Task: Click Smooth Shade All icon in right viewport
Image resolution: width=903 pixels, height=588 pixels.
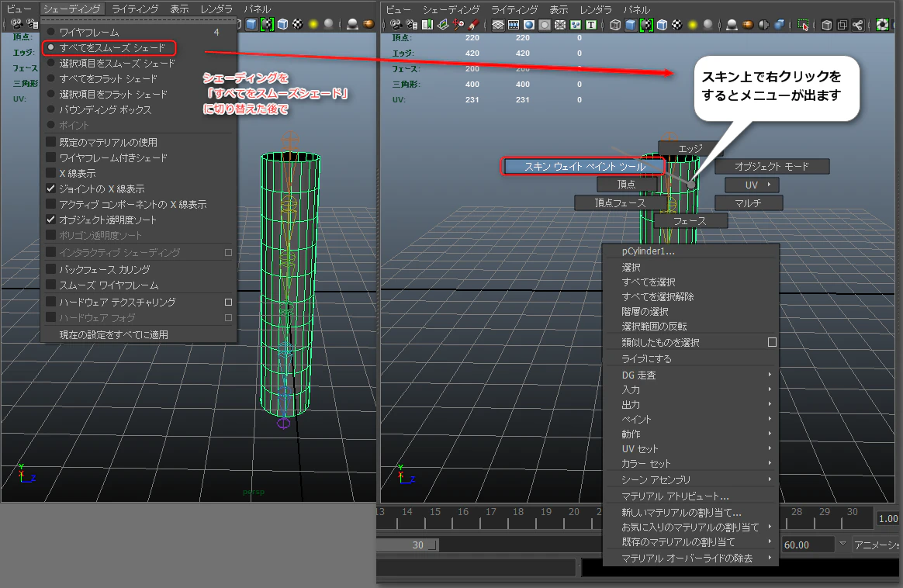Action: pyautogui.click(x=631, y=25)
